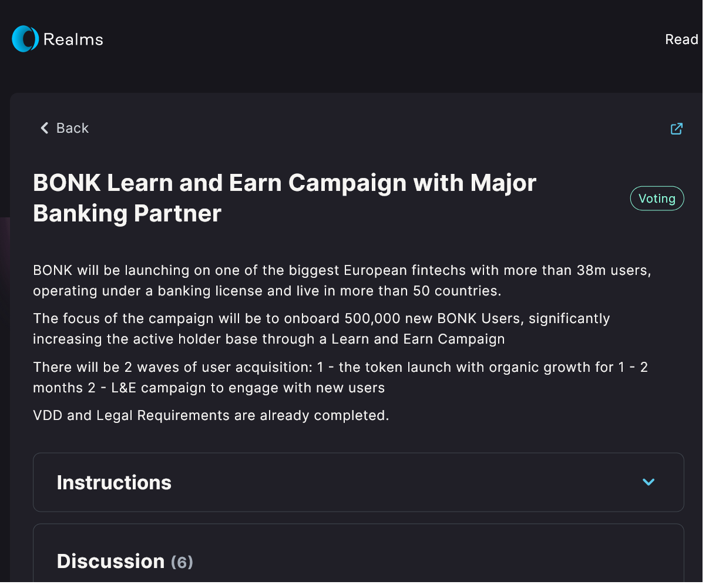
Task: Expand the Instructions section chevron
Action: [x=648, y=482]
